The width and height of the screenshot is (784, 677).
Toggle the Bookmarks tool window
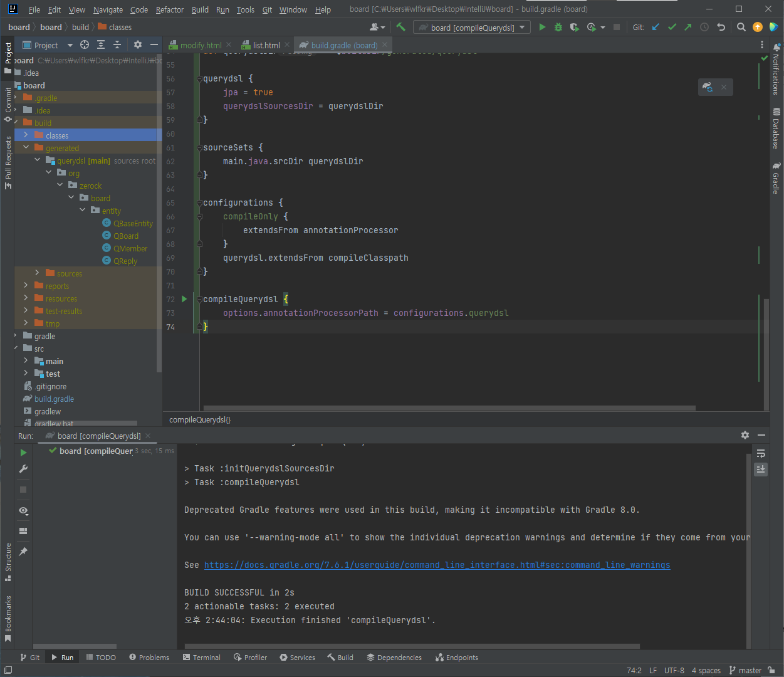click(8, 619)
